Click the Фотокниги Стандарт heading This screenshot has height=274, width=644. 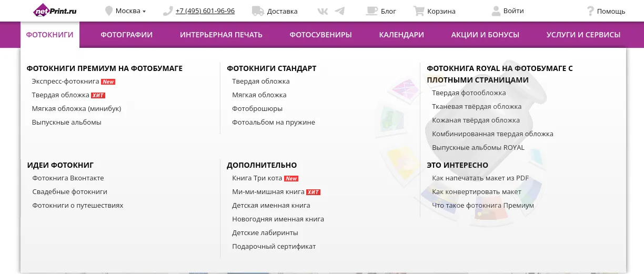(x=271, y=68)
